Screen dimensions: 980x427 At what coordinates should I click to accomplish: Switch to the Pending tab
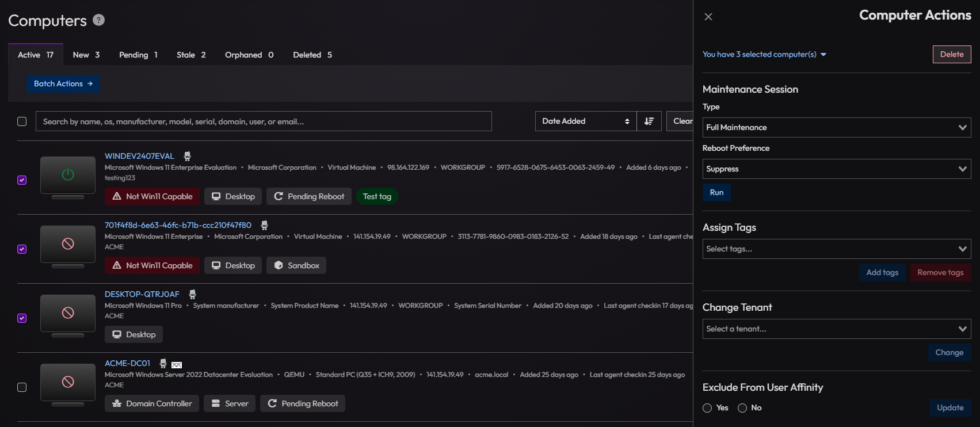pyautogui.click(x=138, y=55)
